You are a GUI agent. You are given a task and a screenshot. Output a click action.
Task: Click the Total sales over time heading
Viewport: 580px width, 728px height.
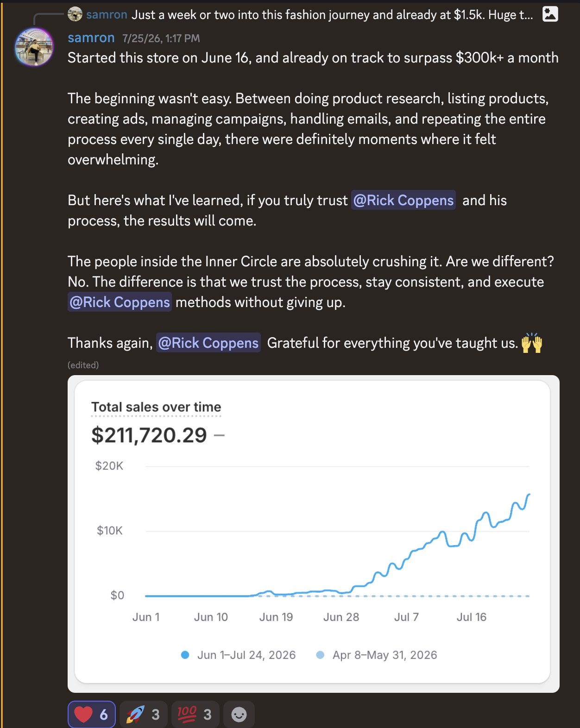point(156,407)
